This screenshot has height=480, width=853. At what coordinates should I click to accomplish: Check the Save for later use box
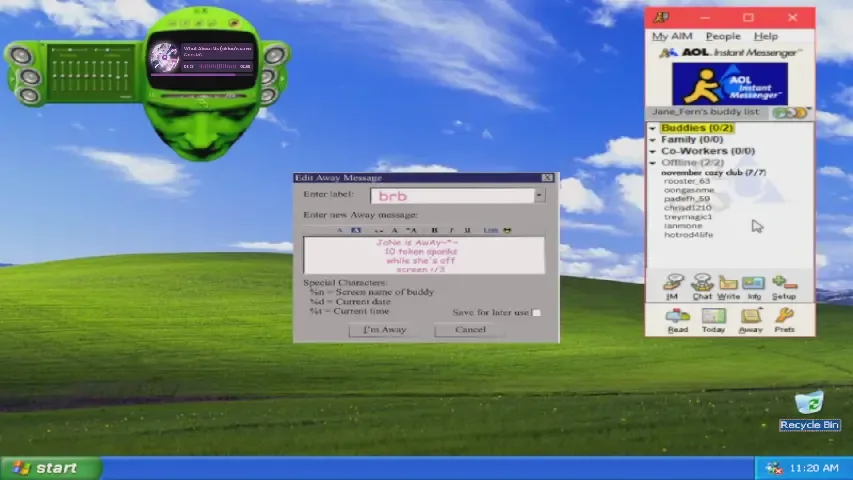coord(537,313)
